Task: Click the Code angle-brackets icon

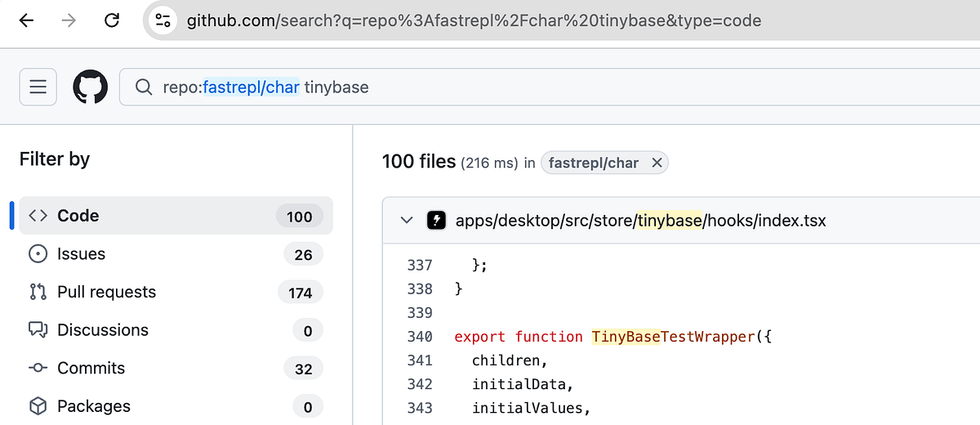Action: [x=38, y=216]
